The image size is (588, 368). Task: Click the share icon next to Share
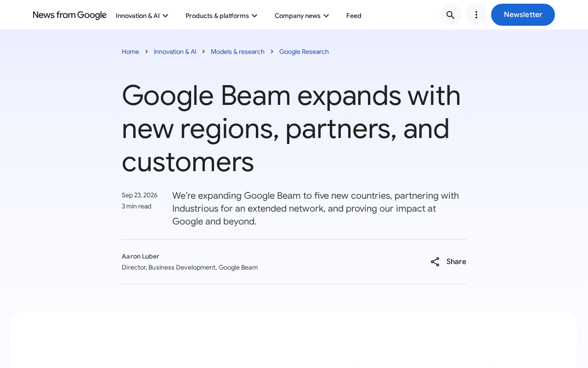tap(435, 262)
